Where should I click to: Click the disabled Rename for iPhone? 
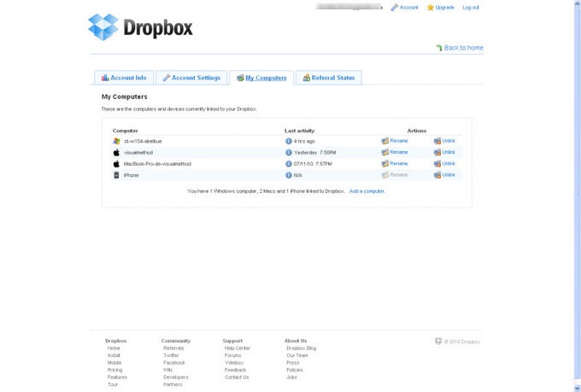click(395, 175)
